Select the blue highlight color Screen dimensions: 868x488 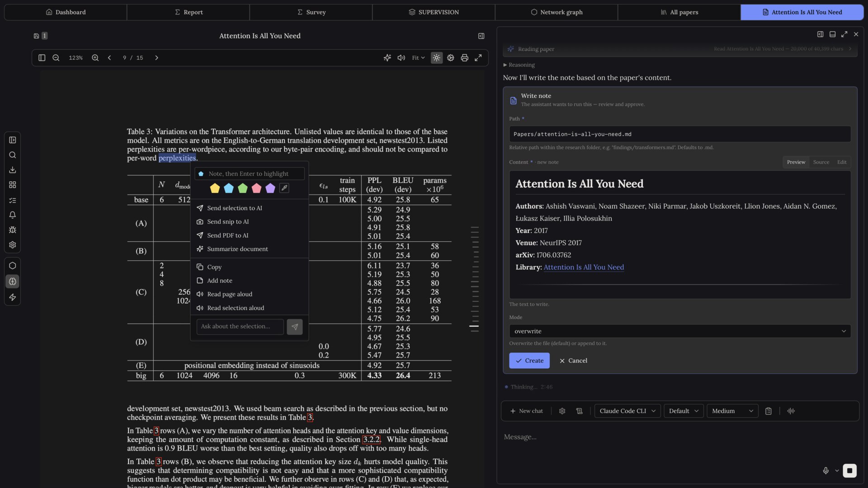(x=229, y=188)
